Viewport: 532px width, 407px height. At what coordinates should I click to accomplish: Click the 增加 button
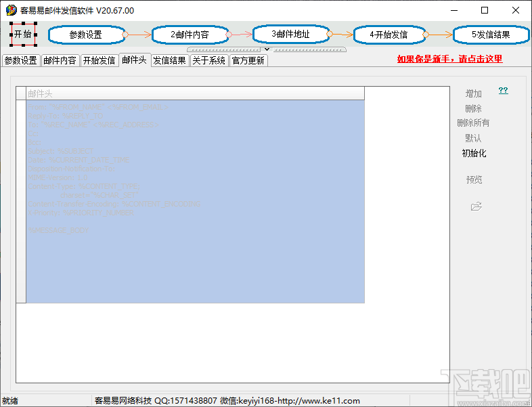474,93
